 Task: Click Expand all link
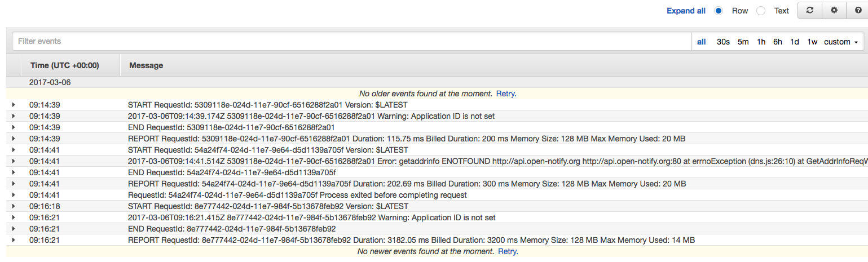pyautogui.click(x=686, y=11)
